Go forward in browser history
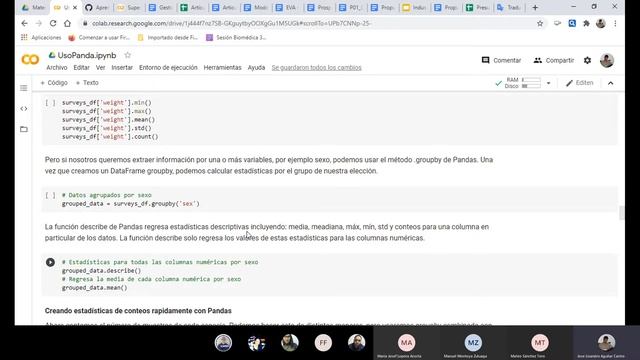 pyautogui.click(x=39, y=23)
